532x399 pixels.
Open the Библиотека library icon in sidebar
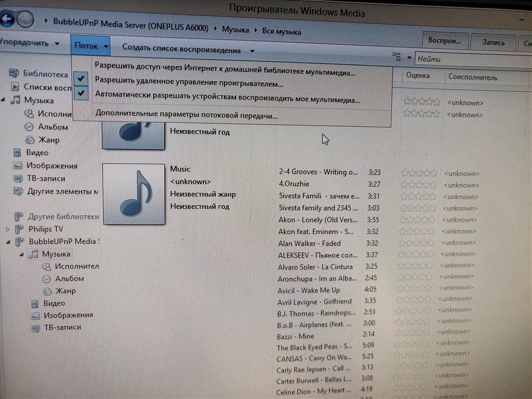click(14, 73)
